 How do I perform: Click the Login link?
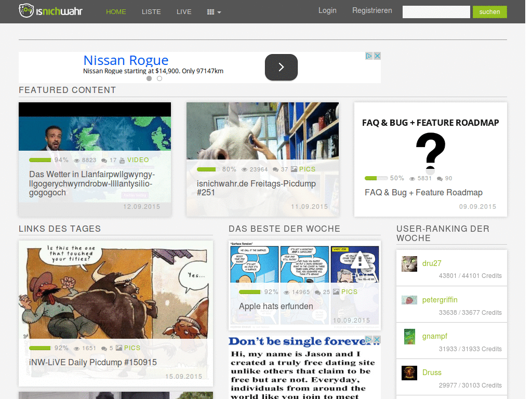pos(327,10)
